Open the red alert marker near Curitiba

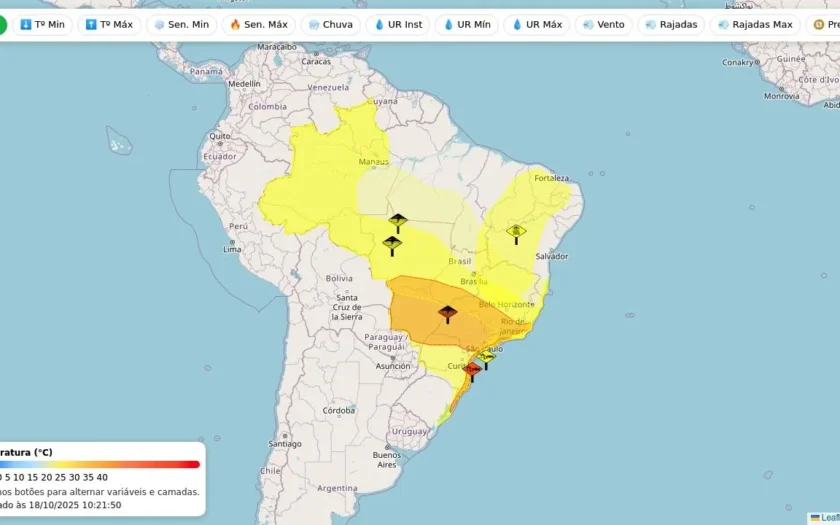(x=472, y=372)
